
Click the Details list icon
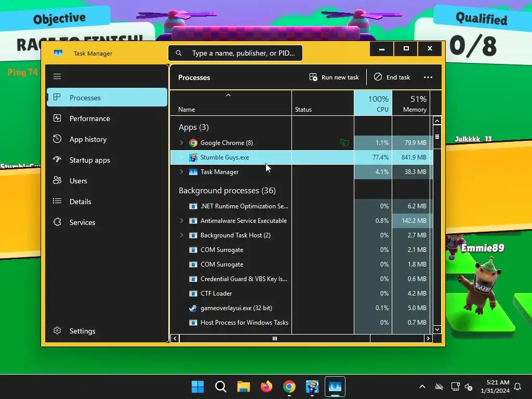coord(57,201)
